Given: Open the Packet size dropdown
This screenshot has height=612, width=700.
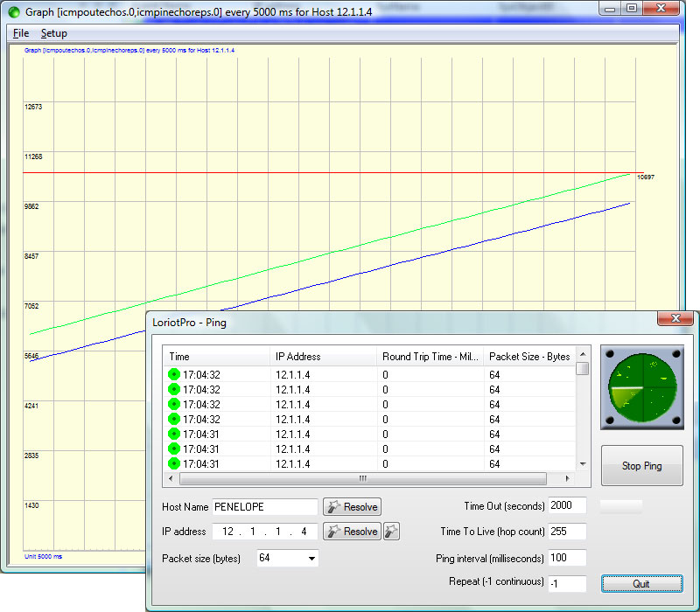Looking at the screenshot, I should 311,558.
